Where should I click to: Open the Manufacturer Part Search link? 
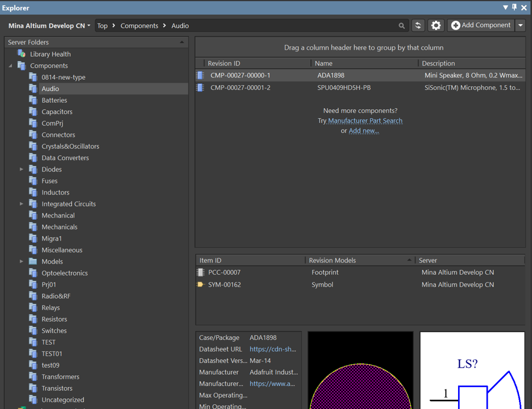pyautogui.click(x=365, y=121)
